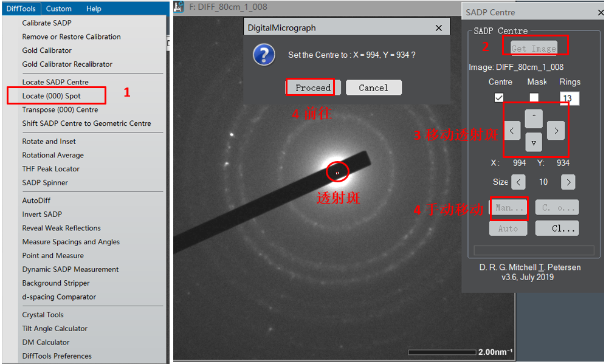Image resolution: width=606 pixels, height=364 pixels.
Task: Open DiffTools Preferences
Action: [x=57, y=356]
